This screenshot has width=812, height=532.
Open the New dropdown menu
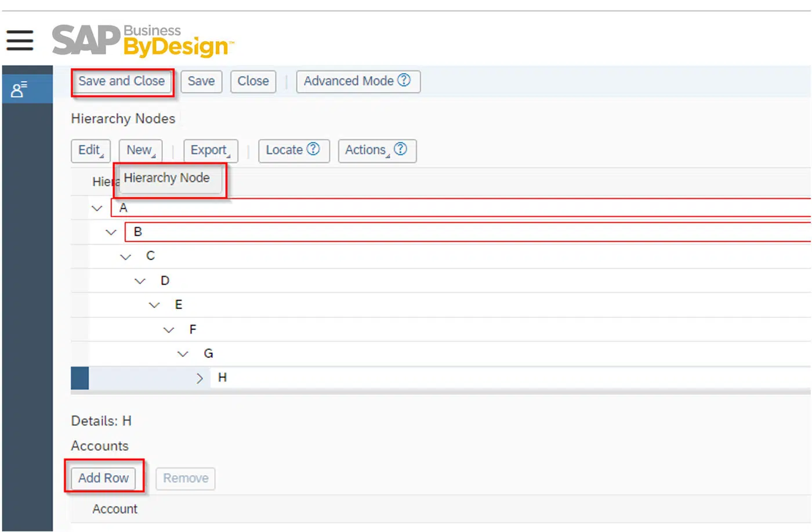[x=140, y=150]
